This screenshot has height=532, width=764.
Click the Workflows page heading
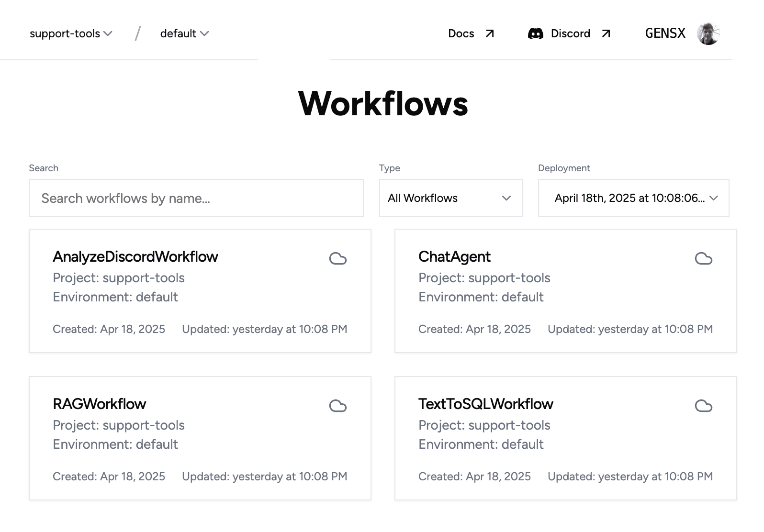pyautogui.click(x=383, y=103)
